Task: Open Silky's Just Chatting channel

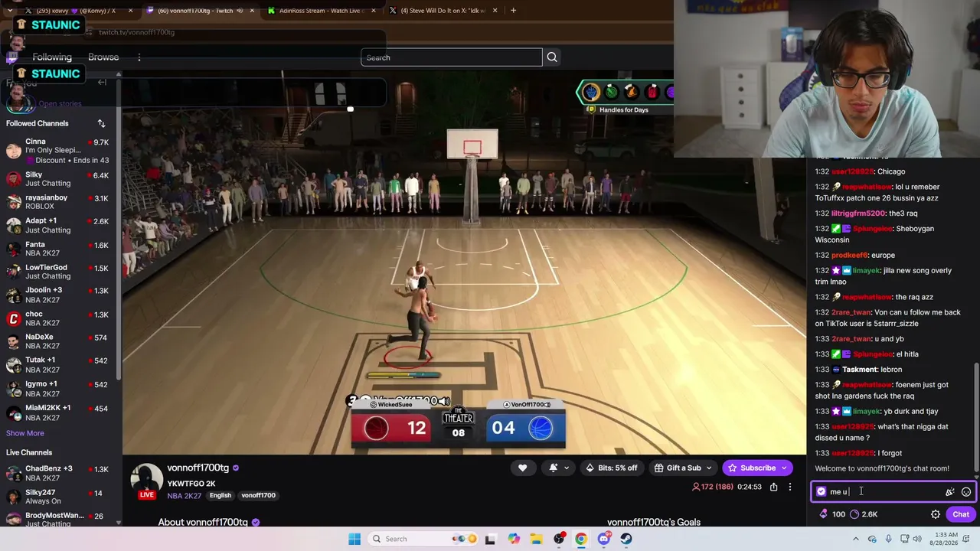Action: point(60,179)
